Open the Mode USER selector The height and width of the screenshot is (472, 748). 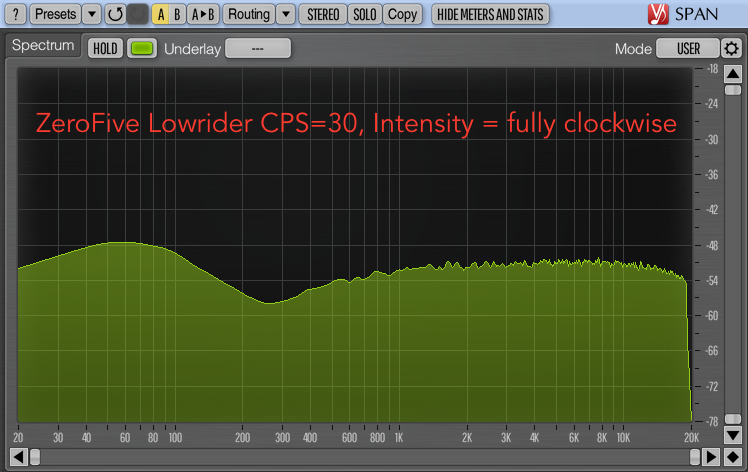pos(688,48)
